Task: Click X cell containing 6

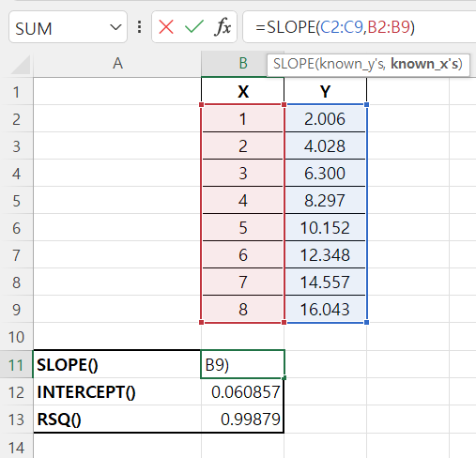Action: click(243, 255)
